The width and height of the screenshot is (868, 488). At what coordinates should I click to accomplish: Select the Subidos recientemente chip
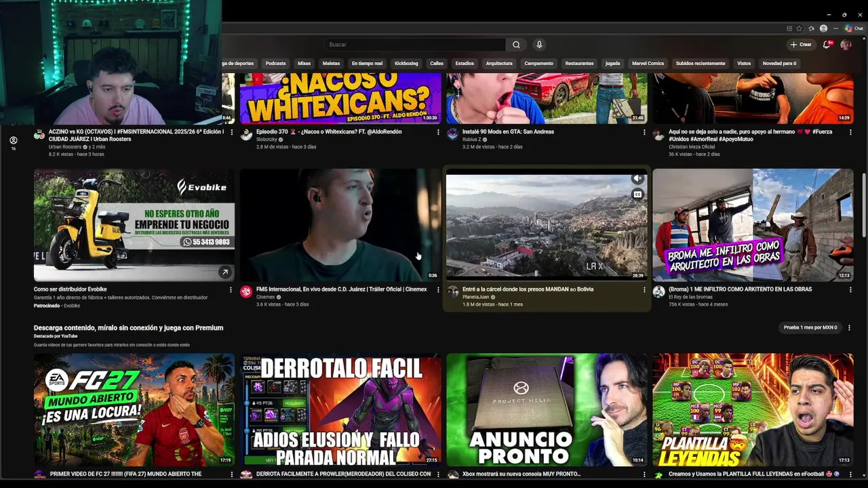701,64
